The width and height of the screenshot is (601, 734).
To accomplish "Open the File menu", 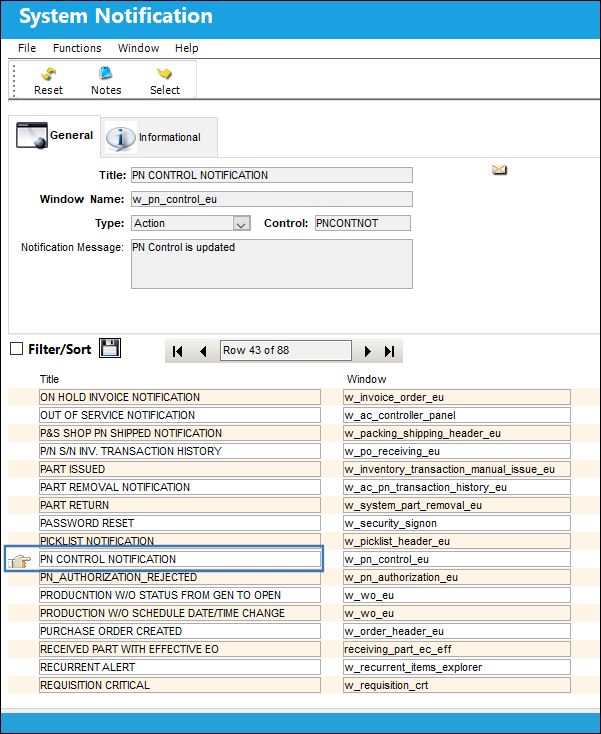I will 27,48.
